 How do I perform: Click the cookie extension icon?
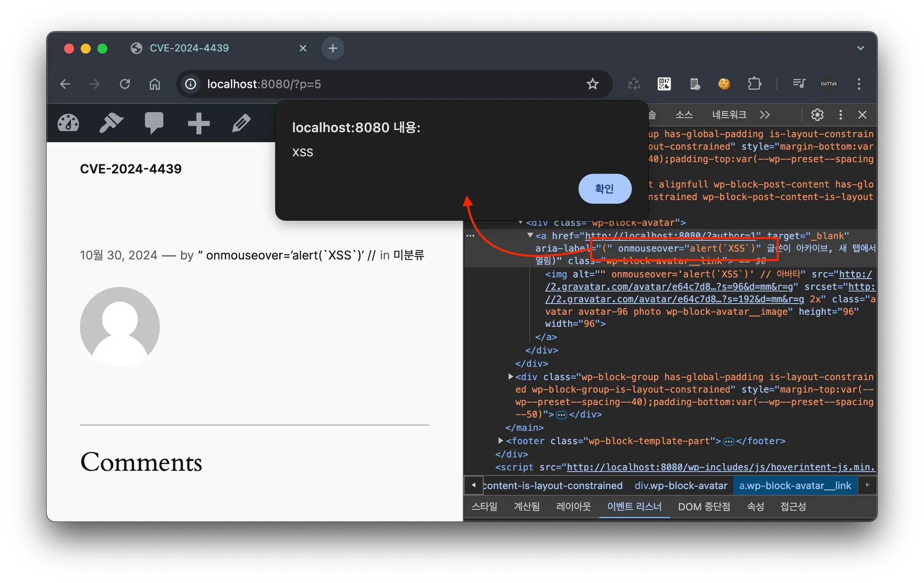(x=724, y=84)
